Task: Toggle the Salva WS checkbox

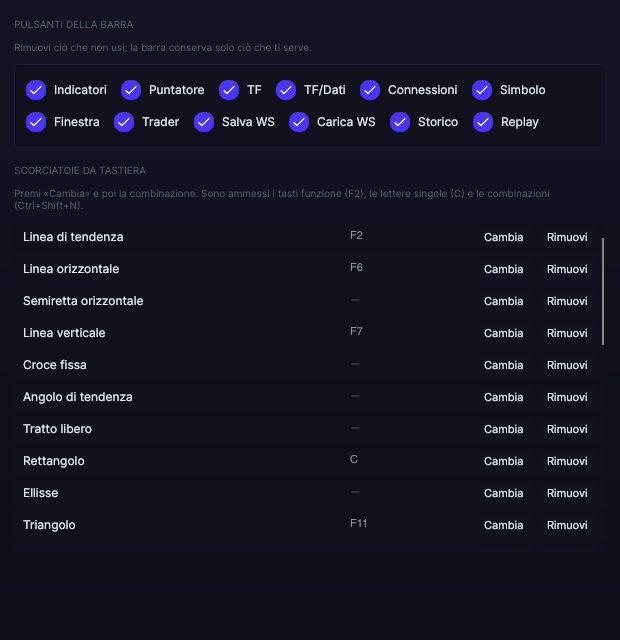Action: click(204, 122)
